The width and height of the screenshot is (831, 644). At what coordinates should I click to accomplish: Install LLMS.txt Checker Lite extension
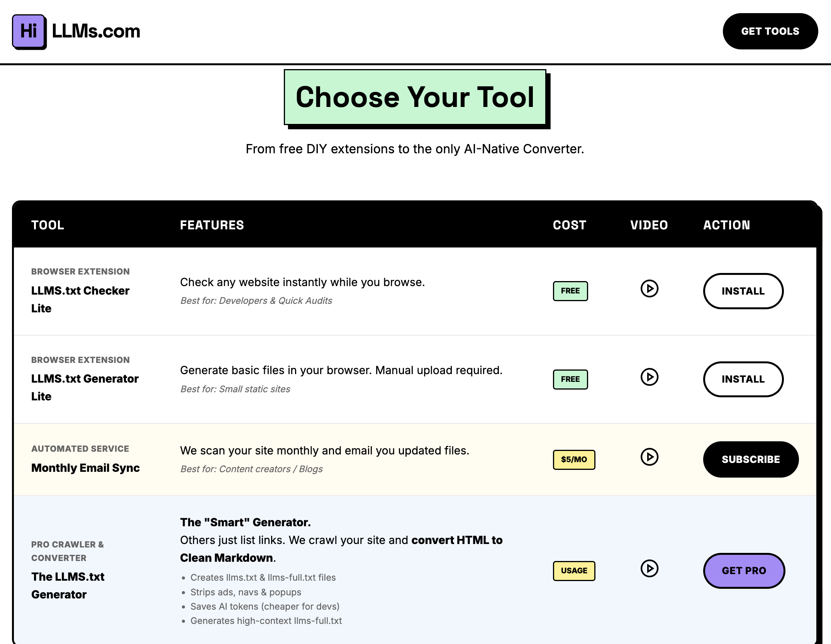click(743, 291)
